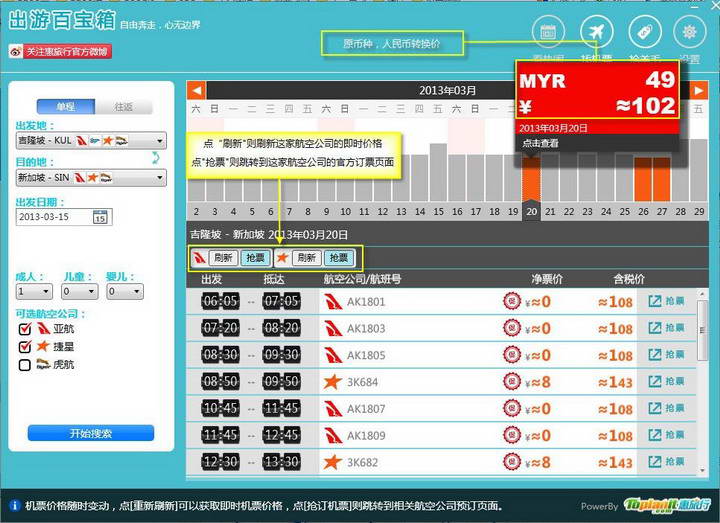The image size is (720, 523).
Task: Click the flight list scrollbar thumb
Action: pyautogui.click(x=702, y=330)
